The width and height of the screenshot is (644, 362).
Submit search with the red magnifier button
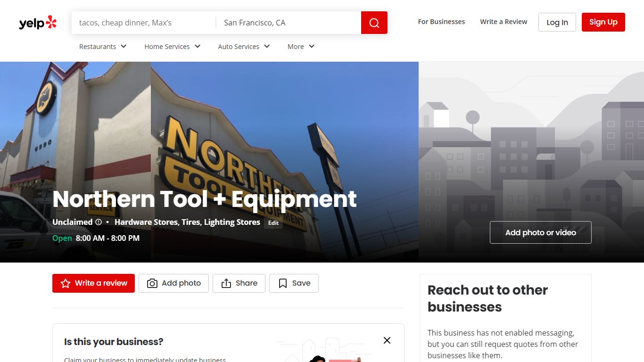click(x=374, y=23)
